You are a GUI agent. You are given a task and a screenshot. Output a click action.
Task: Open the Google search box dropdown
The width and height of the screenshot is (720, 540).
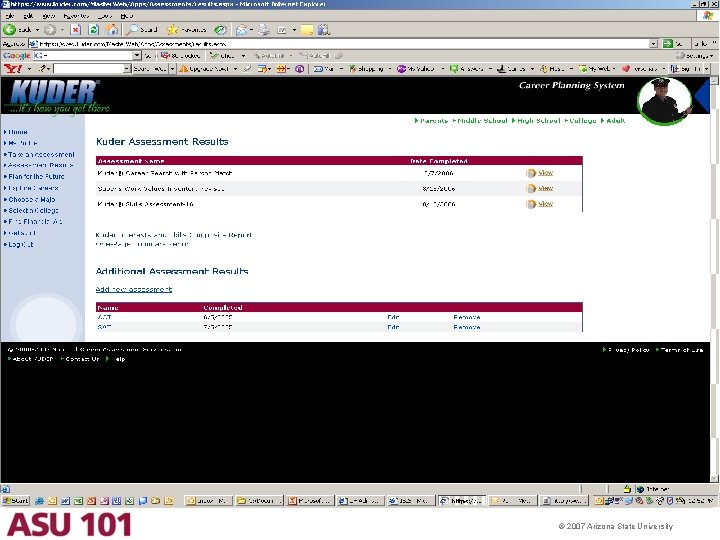tap(136, 56)
